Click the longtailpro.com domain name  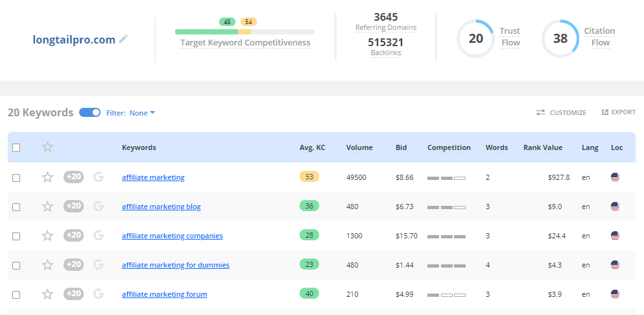[74, 40]
